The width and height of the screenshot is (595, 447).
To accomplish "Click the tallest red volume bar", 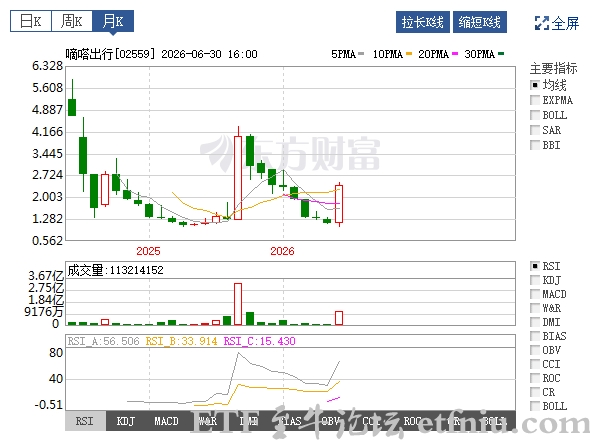I will pyautogui.click(x=238, y=304).
